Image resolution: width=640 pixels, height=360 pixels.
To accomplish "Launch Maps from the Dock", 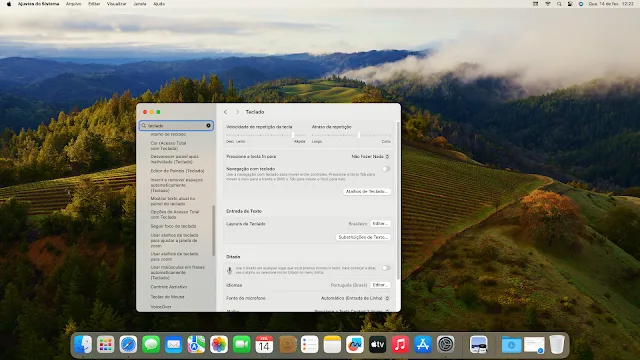I will (x=196, y=344).
